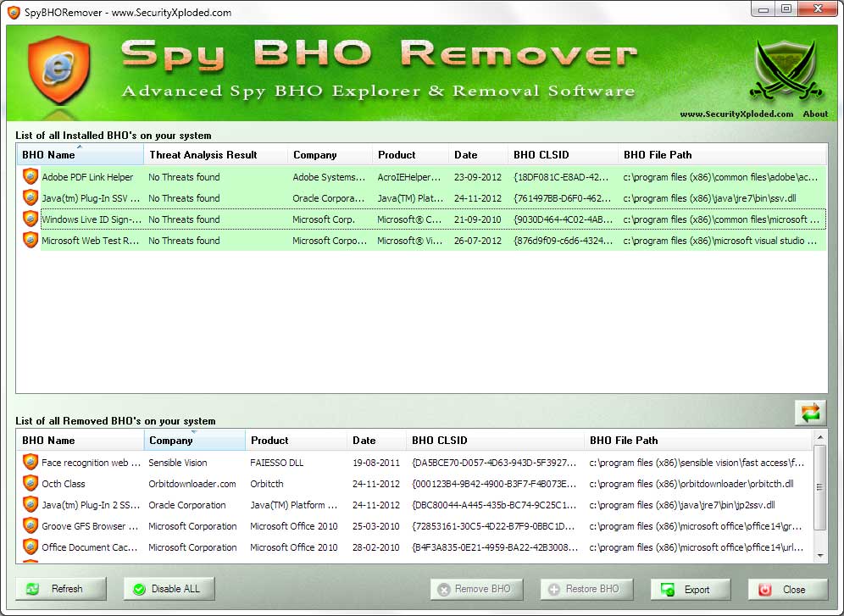The image size is (844, 616).
Task: Sort installed list by BHO Name column
Action: 80,155
